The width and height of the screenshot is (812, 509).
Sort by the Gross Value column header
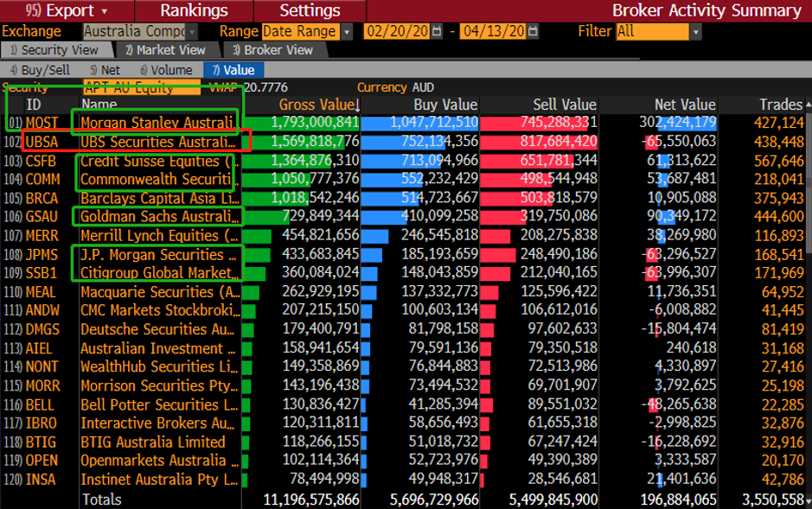coord(316,105)
